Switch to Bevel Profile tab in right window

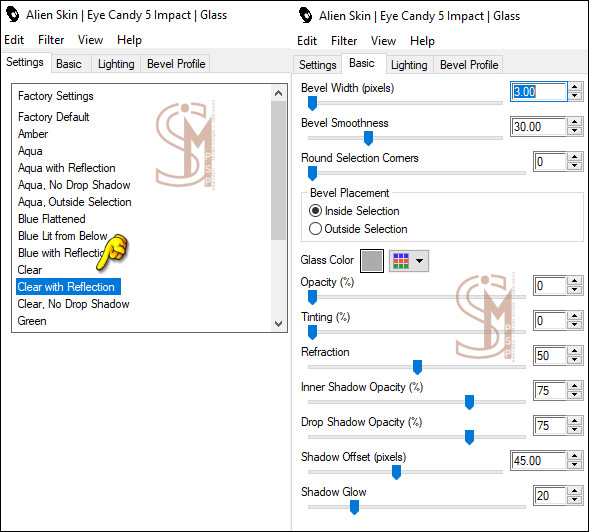pyautogui.click(x=469, y=65)
